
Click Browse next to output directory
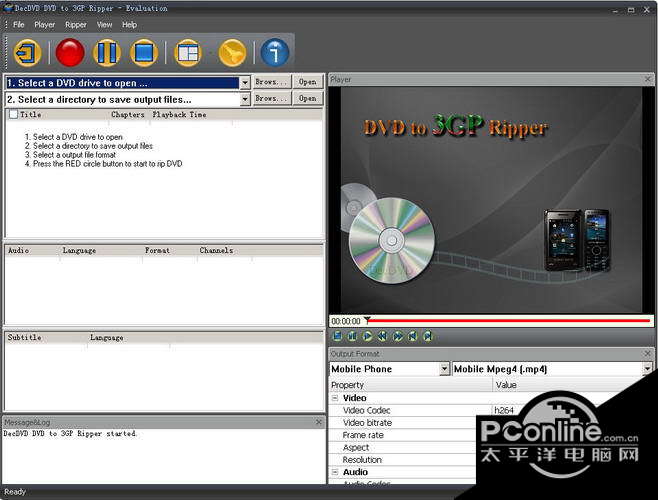click(272, 98)
